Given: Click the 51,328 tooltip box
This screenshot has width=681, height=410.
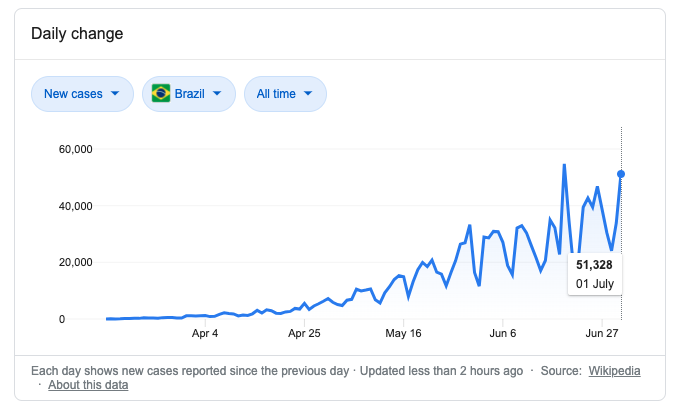Looking at the screenshot, I should (596, 273).
